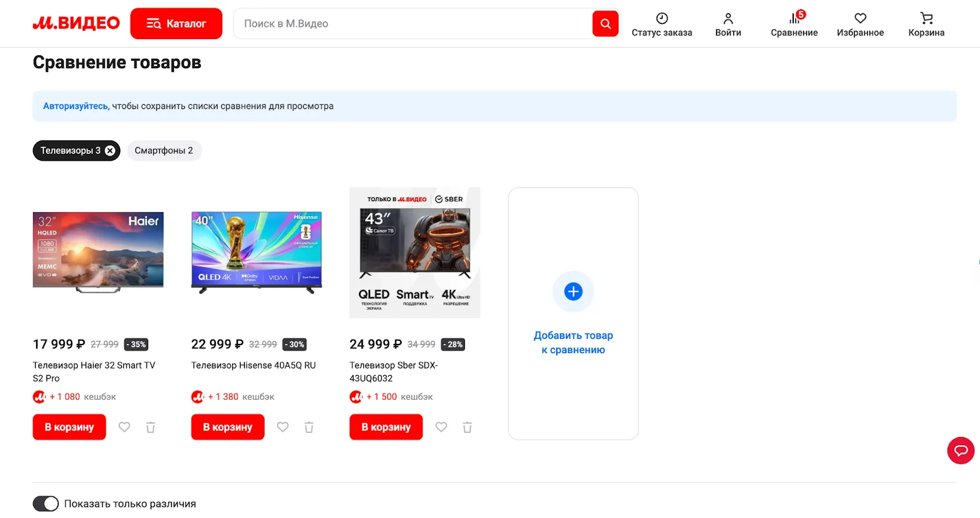Close the Телевизоры 3 category chip
Screen dimensions: 980x518
(110, 151)
